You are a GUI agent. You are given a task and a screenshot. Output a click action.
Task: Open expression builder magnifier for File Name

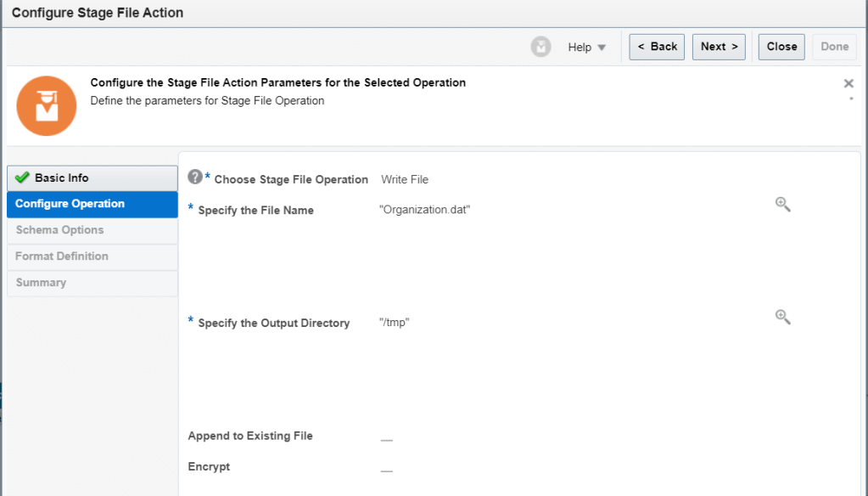(782, 204)
